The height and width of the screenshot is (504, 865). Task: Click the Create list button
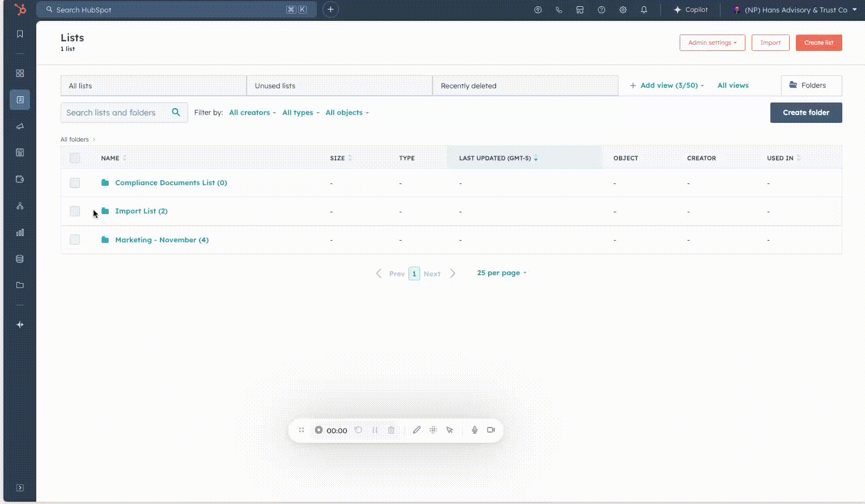point(819,42)
